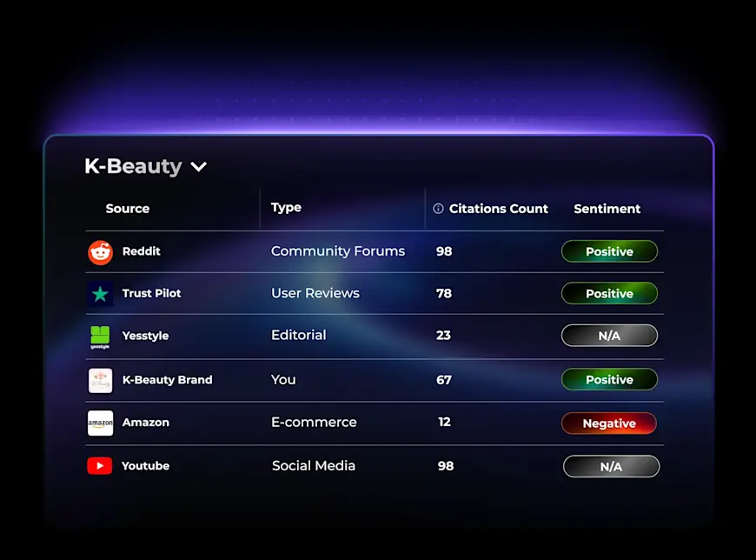Select the Source column header

[x=128, y=209]
